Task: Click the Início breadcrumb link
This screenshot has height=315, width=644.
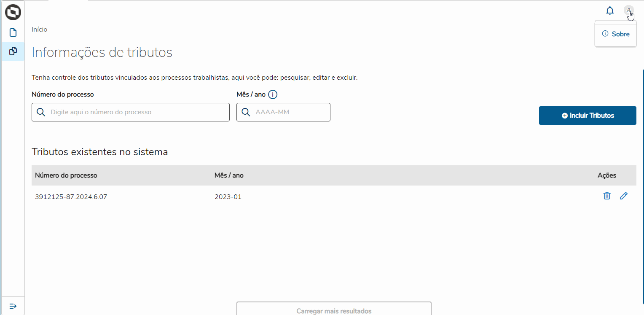Action: point(39,30)
